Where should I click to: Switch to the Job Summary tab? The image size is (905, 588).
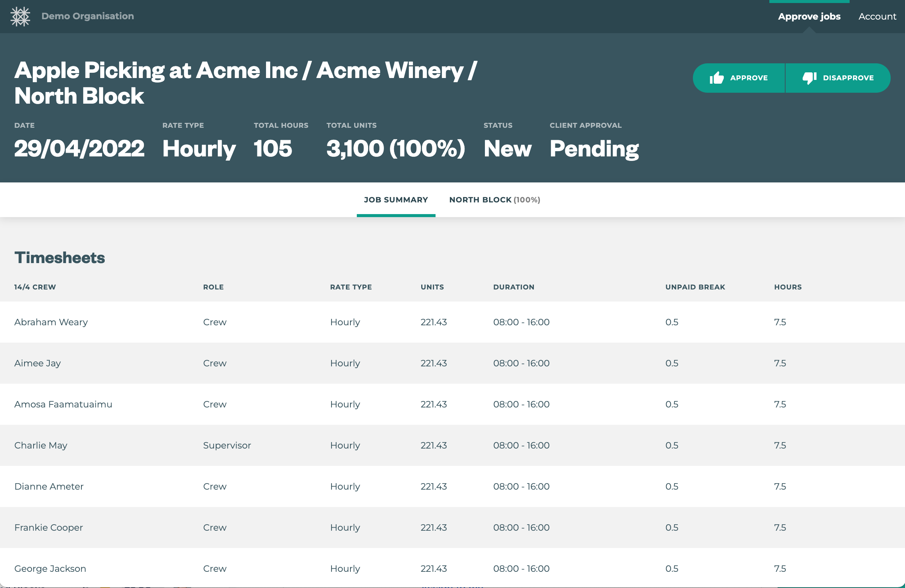coord(396,200)
